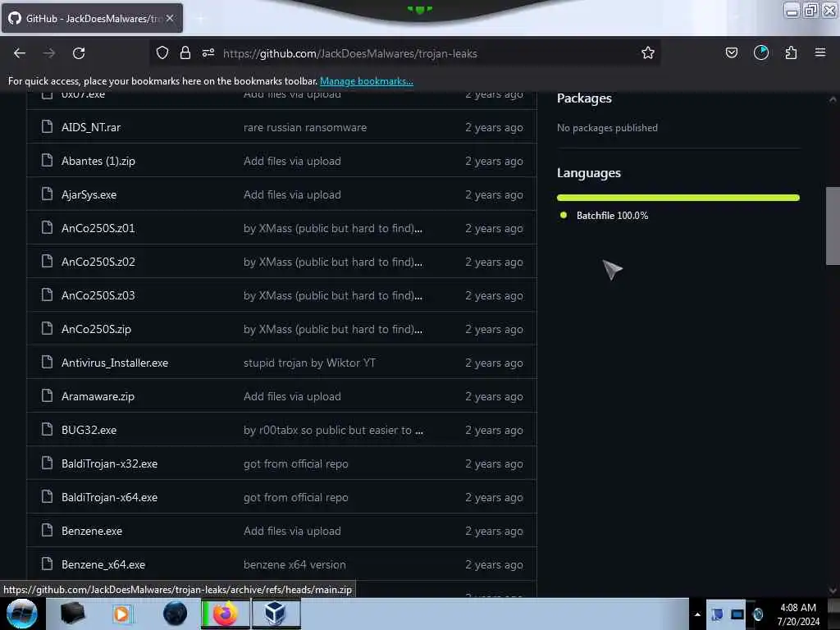Open the Extensions puzzle icon
The image size is (840, 630).
(x=791, y=52)
